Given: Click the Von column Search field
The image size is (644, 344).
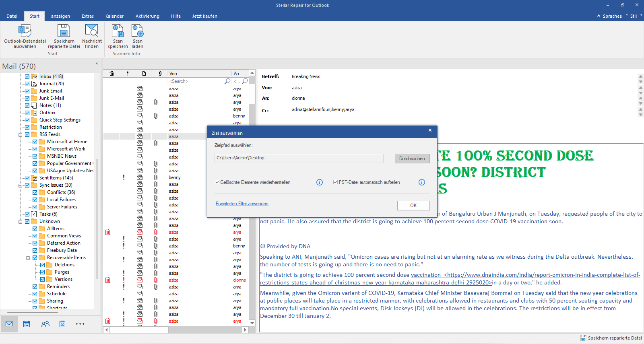Looking at the screenshot, I should point(196,81).
